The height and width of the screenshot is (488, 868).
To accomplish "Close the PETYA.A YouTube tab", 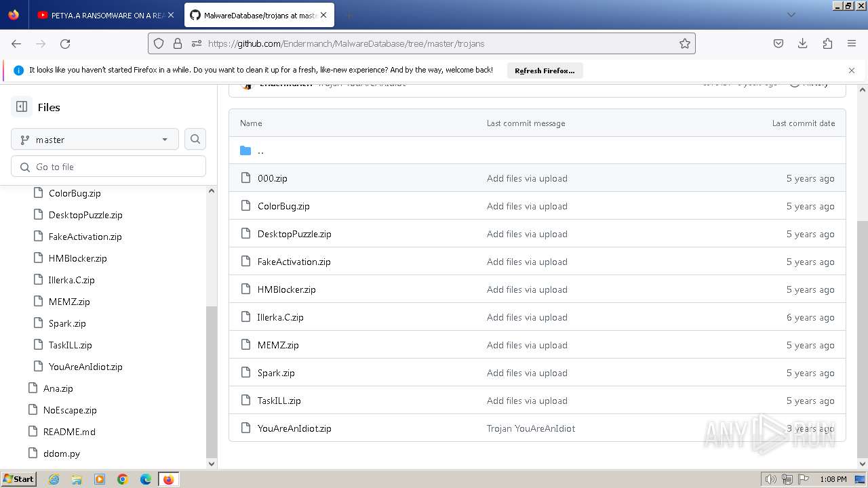I will tap(171, 15).
